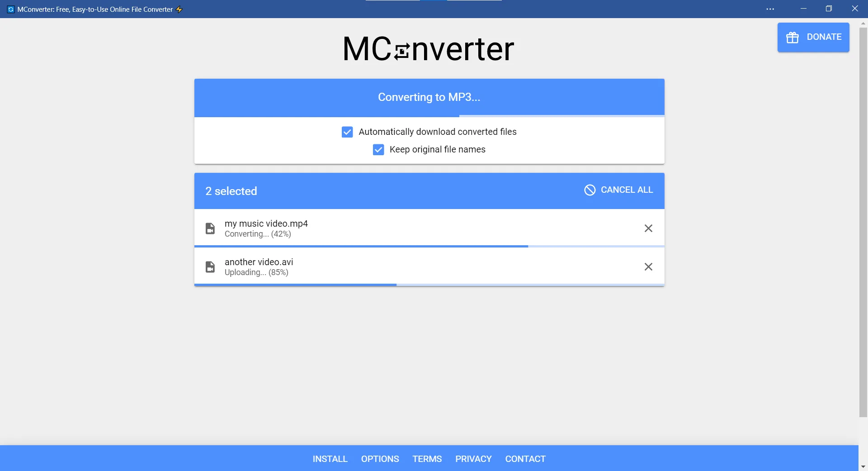Open the Install link in footer

[330, 459]
